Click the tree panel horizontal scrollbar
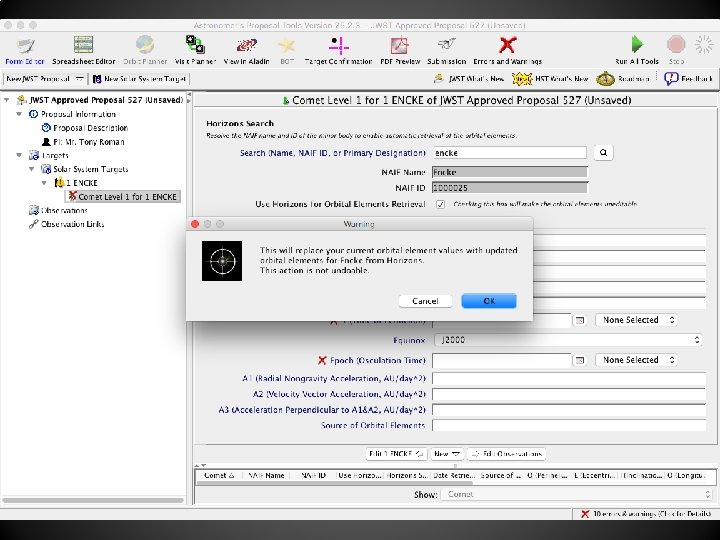 93,501
